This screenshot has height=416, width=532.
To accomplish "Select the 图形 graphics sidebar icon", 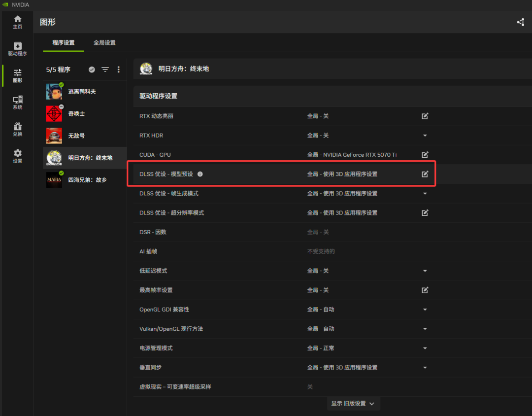I will pyautogui.click(x=18, y=75).
